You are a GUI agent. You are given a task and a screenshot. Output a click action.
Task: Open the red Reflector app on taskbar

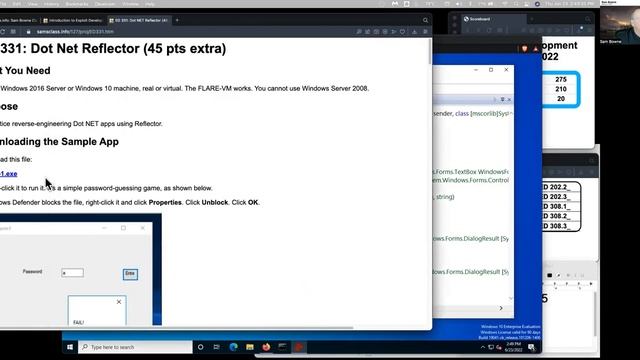299,347
